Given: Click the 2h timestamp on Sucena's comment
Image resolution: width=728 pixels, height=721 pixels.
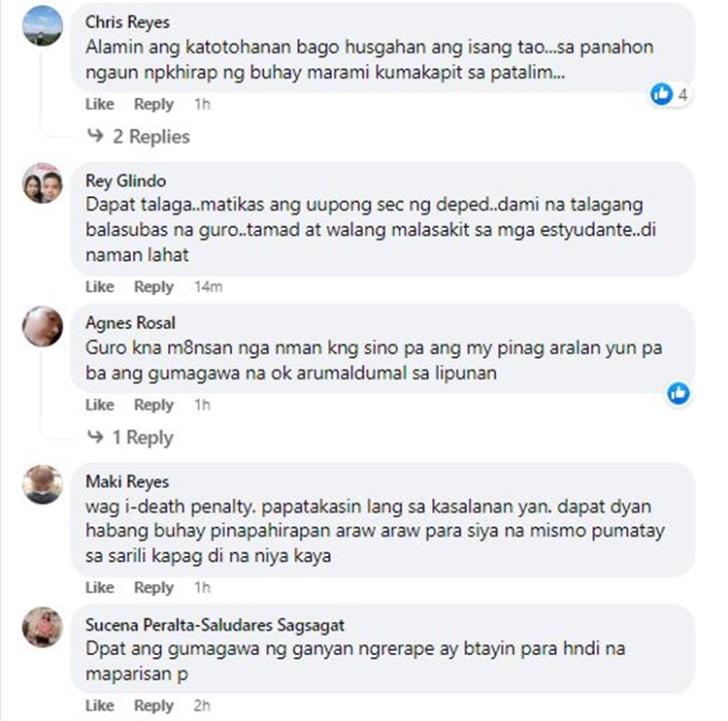Looking at the screenshot, I should click(202, 705).
